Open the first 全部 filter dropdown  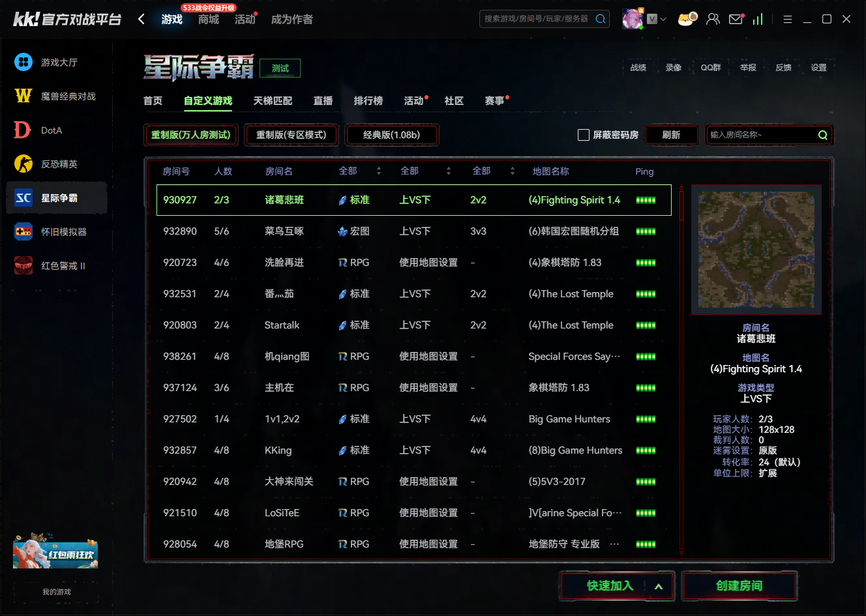360,171
